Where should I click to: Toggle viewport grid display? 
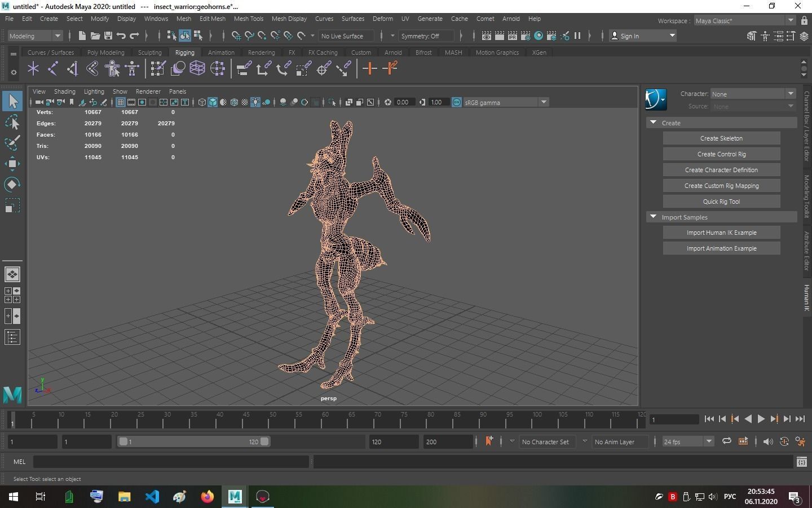click(x=121, y=102)
